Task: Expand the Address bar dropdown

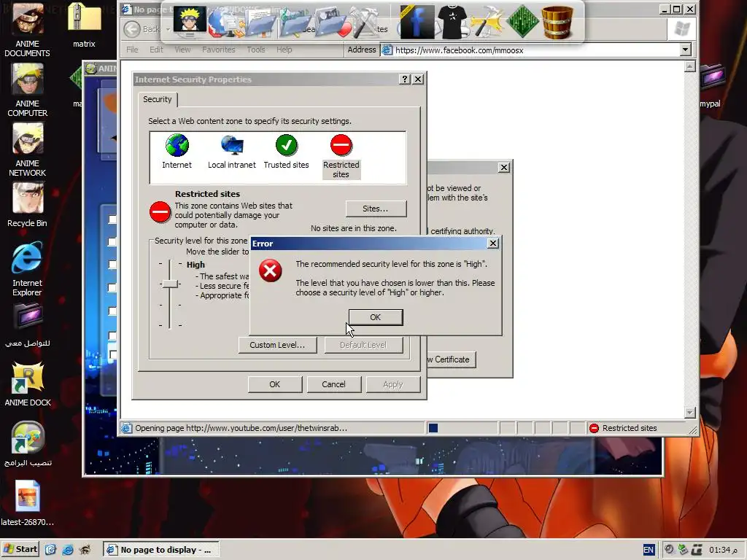Action: pos(685,50)
